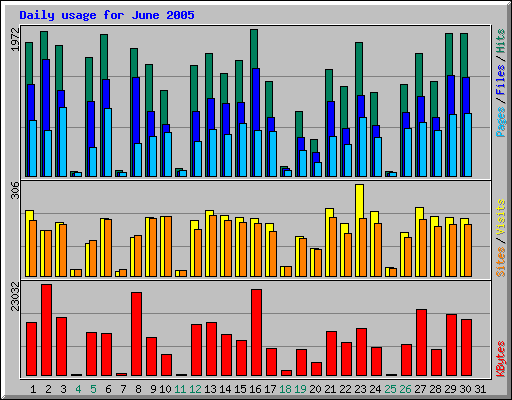The height and width of the screenshot is (400, 512).
Task: Click day 24 on the date axis
Action: point(375,389)
